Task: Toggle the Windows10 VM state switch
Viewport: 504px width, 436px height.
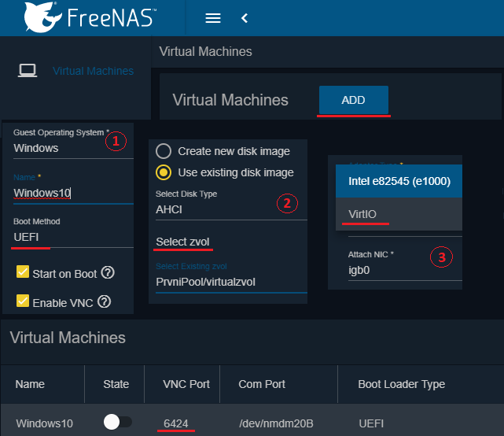Action: [118, 422]
